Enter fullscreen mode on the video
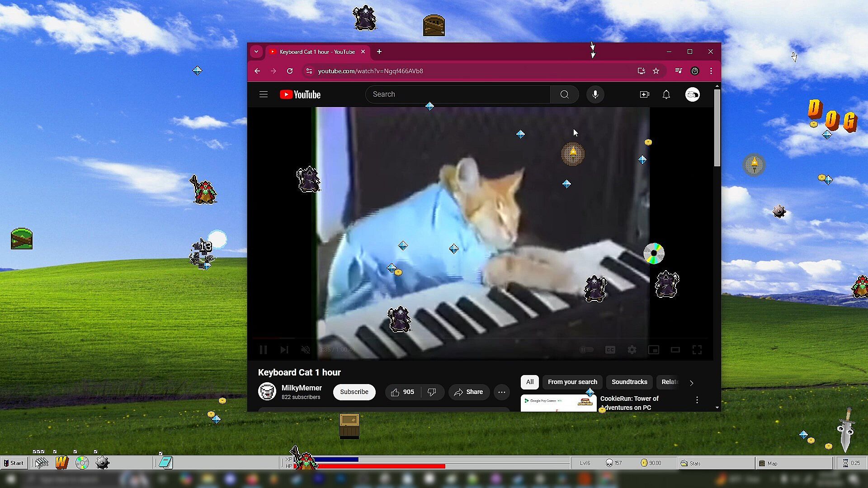Image resolution: width=868 pixels, height=488 pixels. (697, 350)
